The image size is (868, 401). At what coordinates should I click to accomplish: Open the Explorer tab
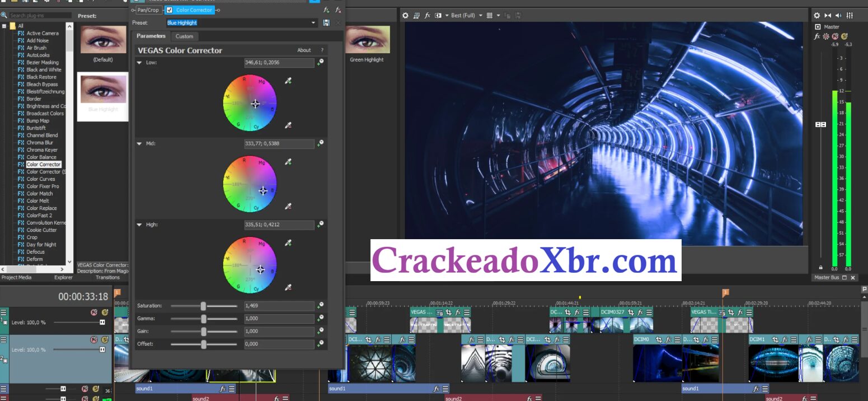coord(63,277)
